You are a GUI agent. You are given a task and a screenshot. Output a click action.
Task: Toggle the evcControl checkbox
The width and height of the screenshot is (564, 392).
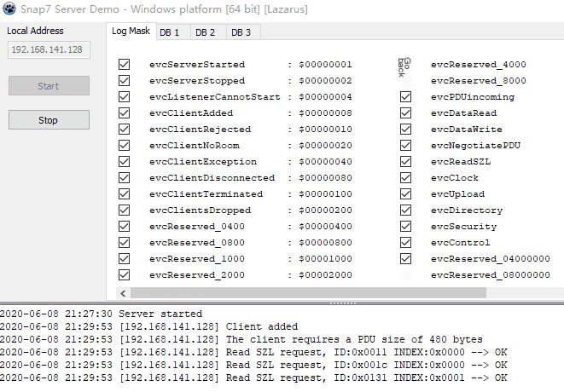(x=406, y=242)
